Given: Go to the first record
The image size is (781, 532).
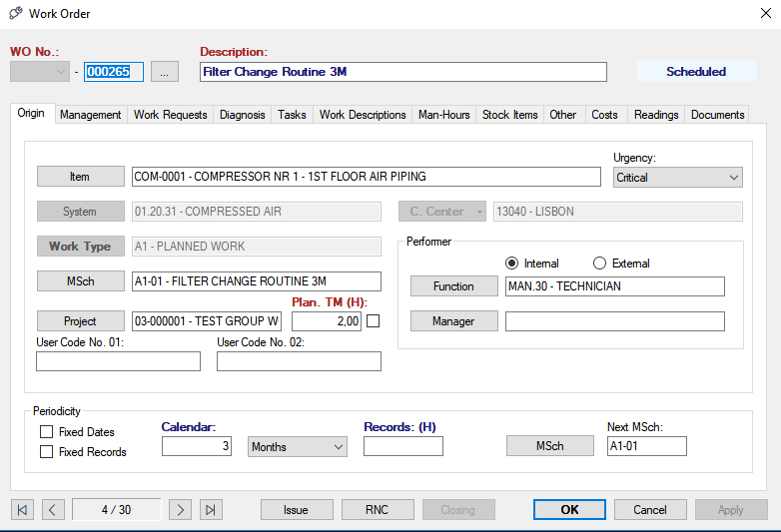Looking at the screenshot, I should 22,510.
